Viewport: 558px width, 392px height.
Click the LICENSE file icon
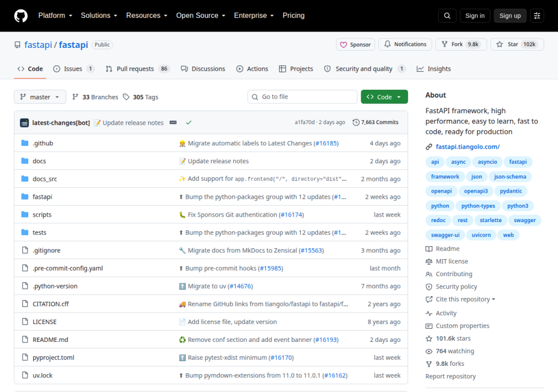[x=25, y=322]
